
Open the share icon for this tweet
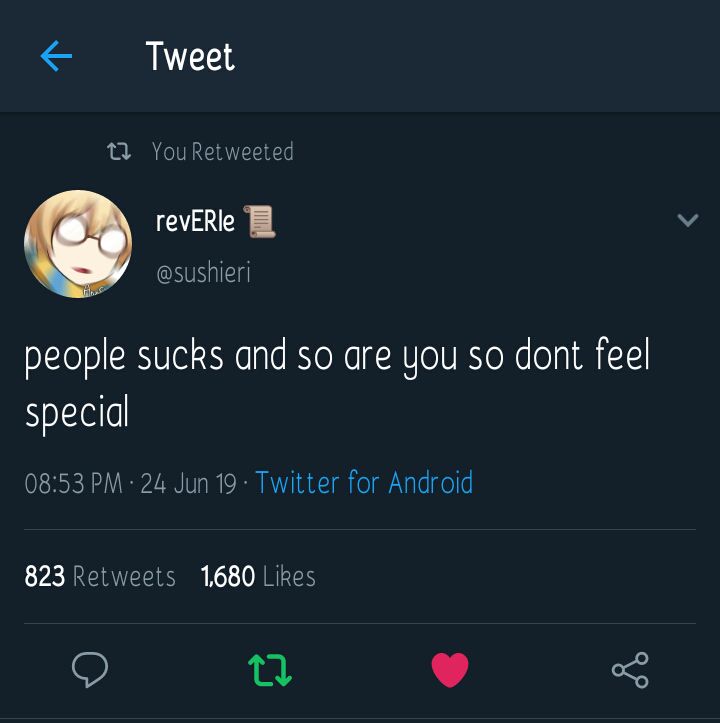(x=630, y=670)
